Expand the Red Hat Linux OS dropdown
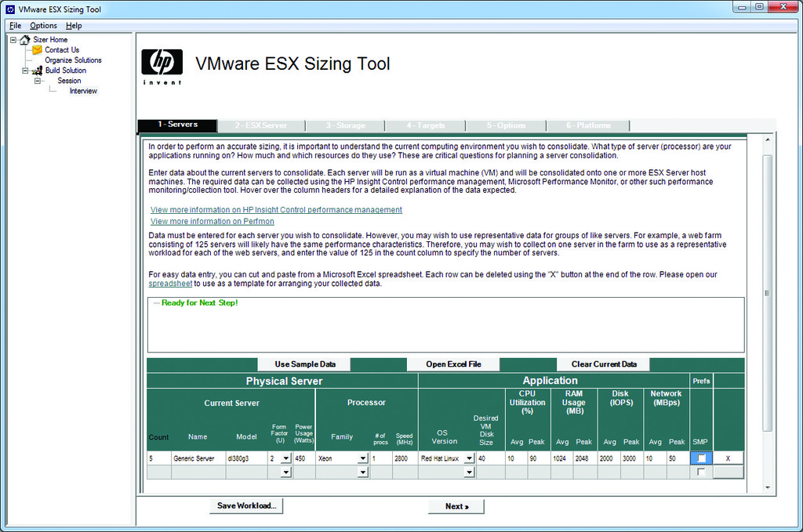The width and height of the screenshot is (803, 532). click(x=469, y=458)
